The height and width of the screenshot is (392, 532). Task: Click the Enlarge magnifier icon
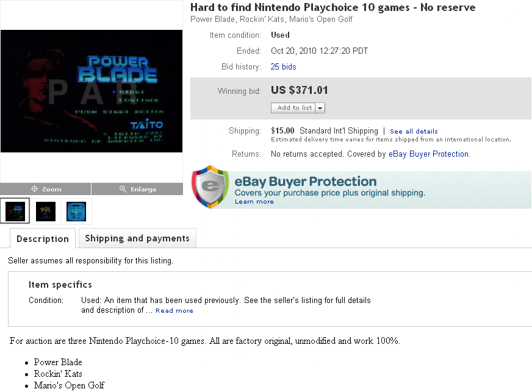[x=123, y=189]
